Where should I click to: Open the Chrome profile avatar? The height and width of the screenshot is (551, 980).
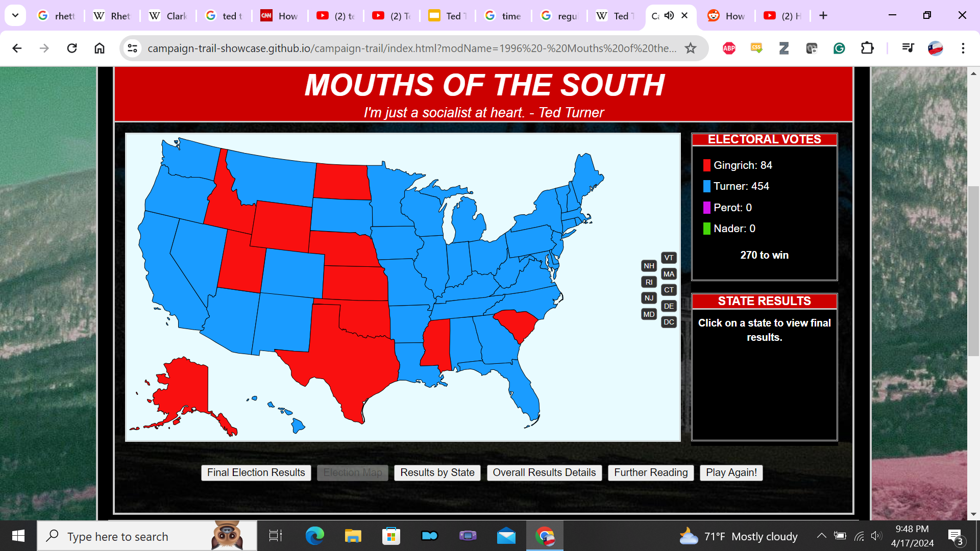click(x=935, y=48)
